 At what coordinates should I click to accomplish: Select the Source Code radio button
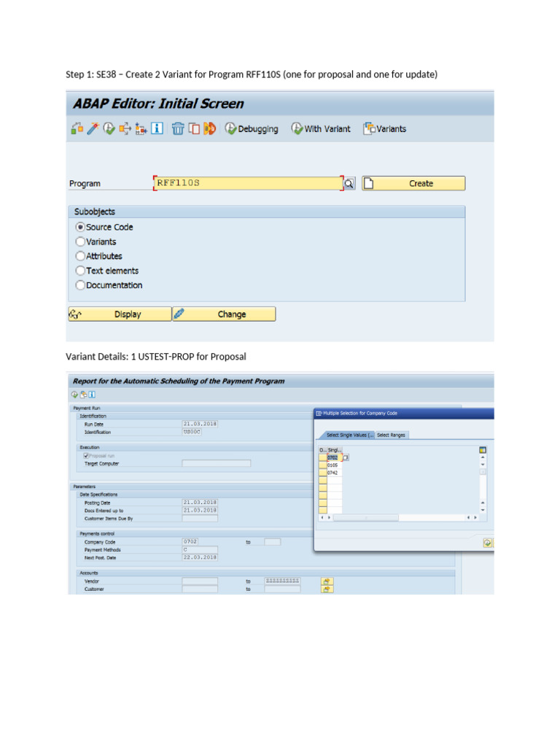click(x=80, y=228)
